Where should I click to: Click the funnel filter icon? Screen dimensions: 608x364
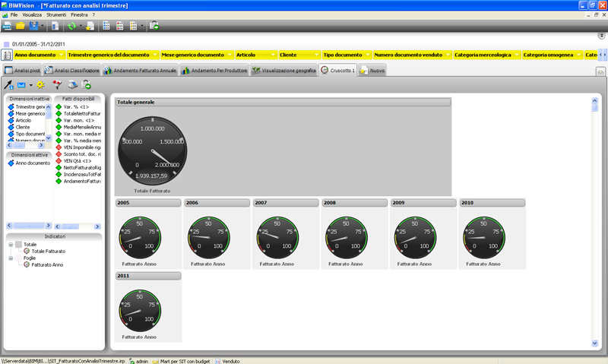pyautogui.click(x=57, y=85)
